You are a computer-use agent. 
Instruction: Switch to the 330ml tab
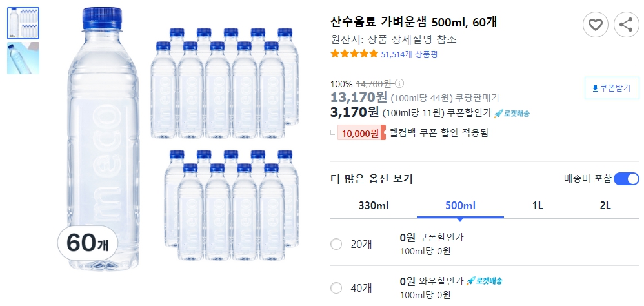point(374,206)
